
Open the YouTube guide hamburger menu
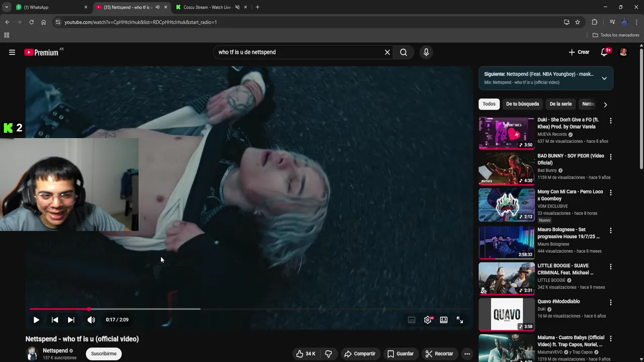(12, 52)
